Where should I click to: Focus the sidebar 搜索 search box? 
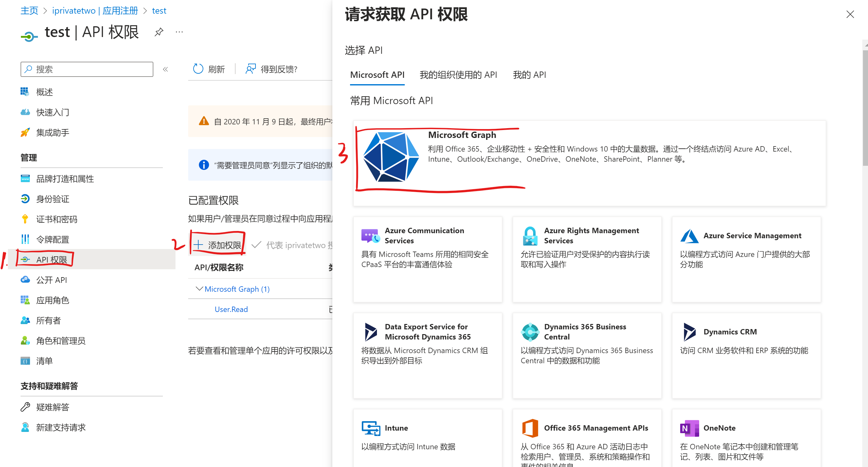(x=87, y=69)
